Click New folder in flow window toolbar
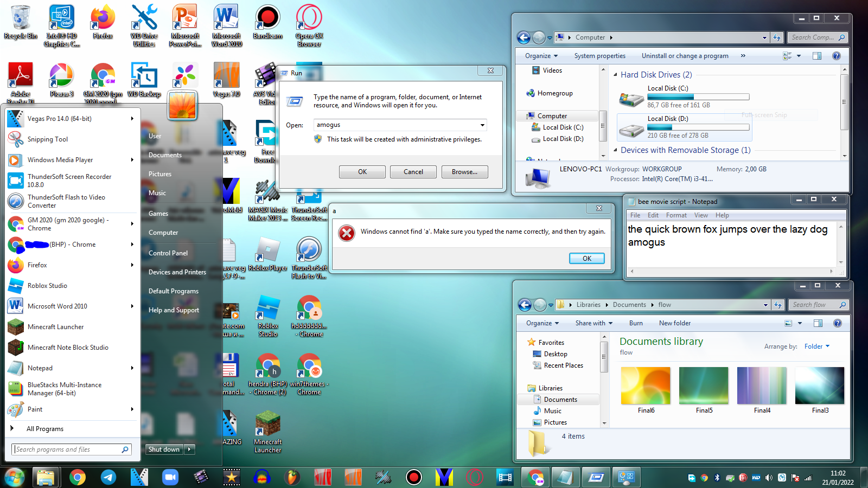 [x=675, y=323]
